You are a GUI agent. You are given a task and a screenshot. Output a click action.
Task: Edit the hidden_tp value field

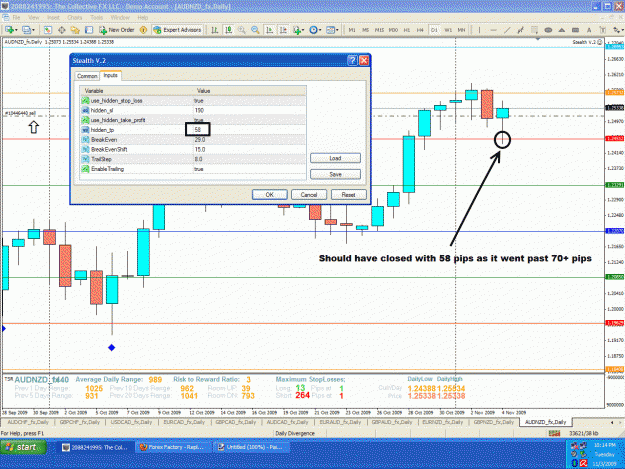pyautogui.click(x=250, y=130)
